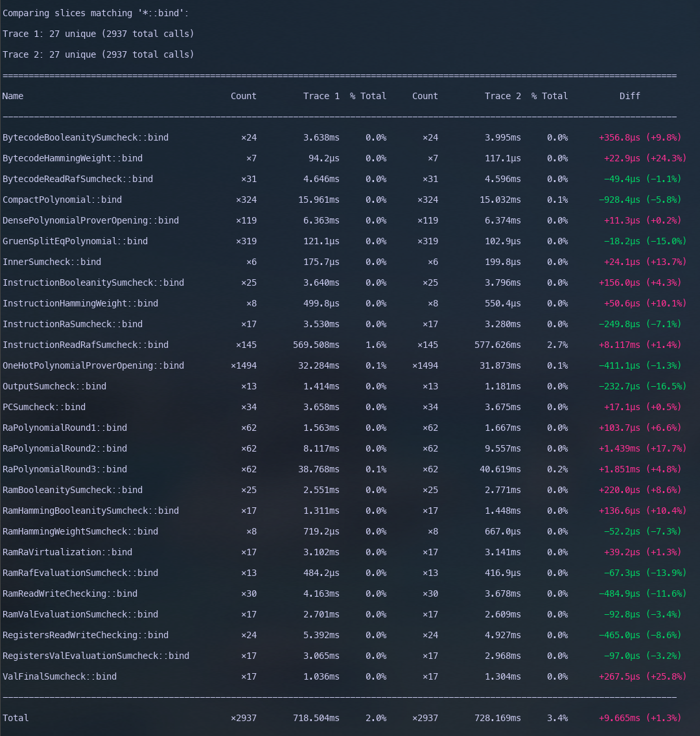
Task: Click the ×1494 count for Trace 1
Action: 244,365
